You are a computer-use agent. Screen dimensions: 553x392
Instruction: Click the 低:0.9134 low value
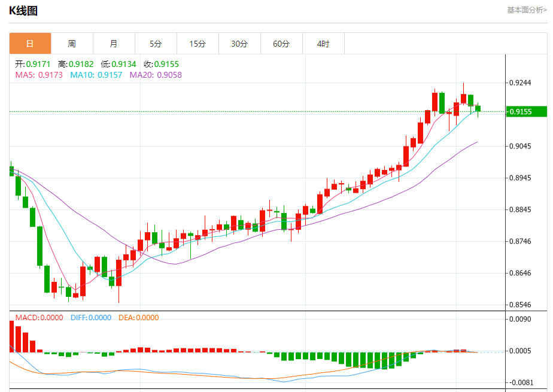pos(118,64)
